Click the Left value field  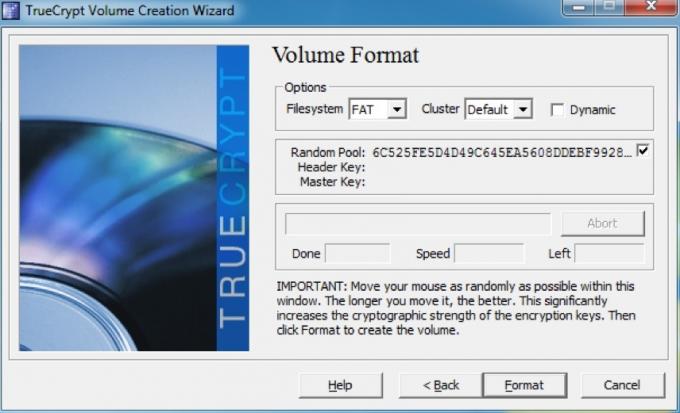click(609, 253)
